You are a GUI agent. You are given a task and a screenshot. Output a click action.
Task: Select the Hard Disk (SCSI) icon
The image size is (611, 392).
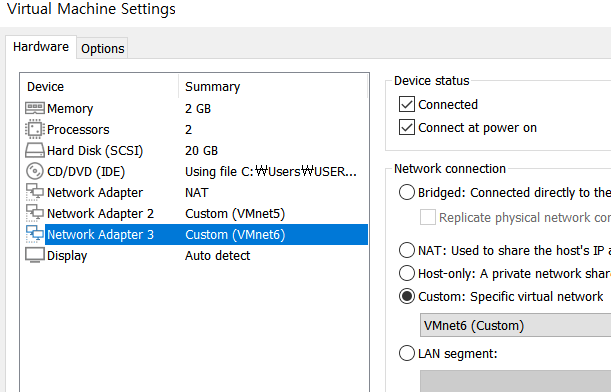click(35, 150)
